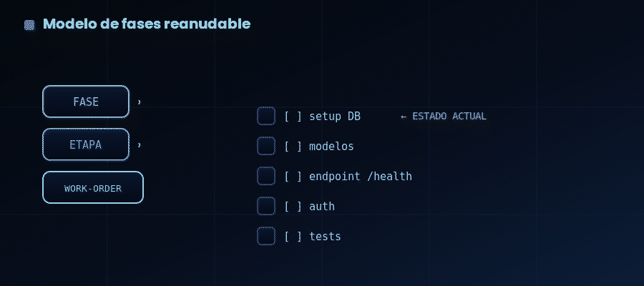
Task: Click the text brackets before setup DB
Action: (x=293, y=116)
